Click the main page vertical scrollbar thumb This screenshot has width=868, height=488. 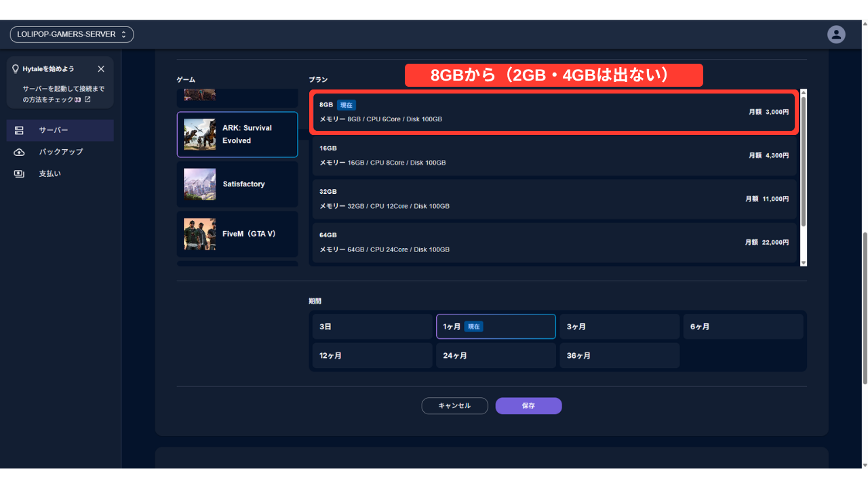tap(865, 308)
